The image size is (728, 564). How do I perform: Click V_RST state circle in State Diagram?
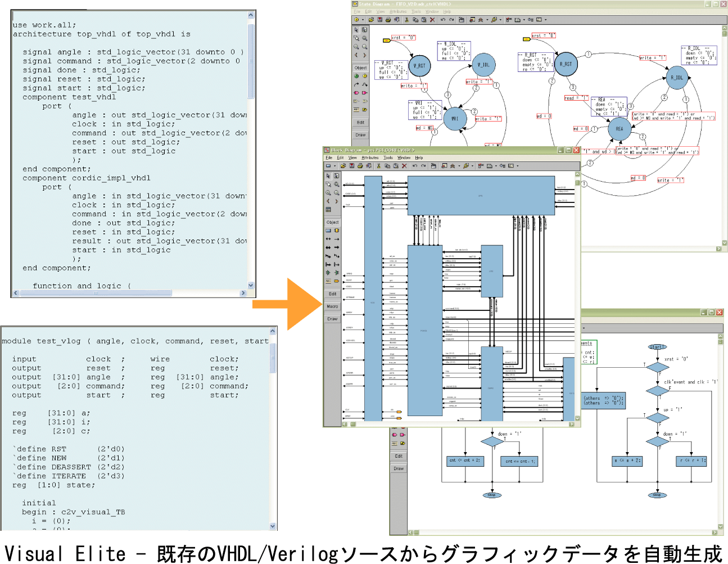(419, 66)
